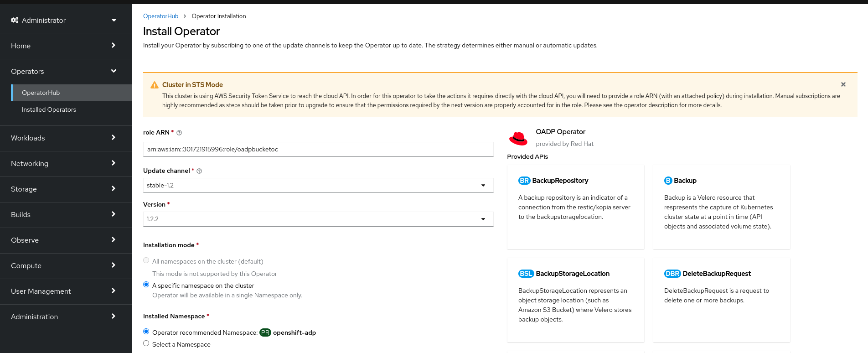Click the OADP Operator red hat logo
The image size is (868, 353).
tap(518, 138)
